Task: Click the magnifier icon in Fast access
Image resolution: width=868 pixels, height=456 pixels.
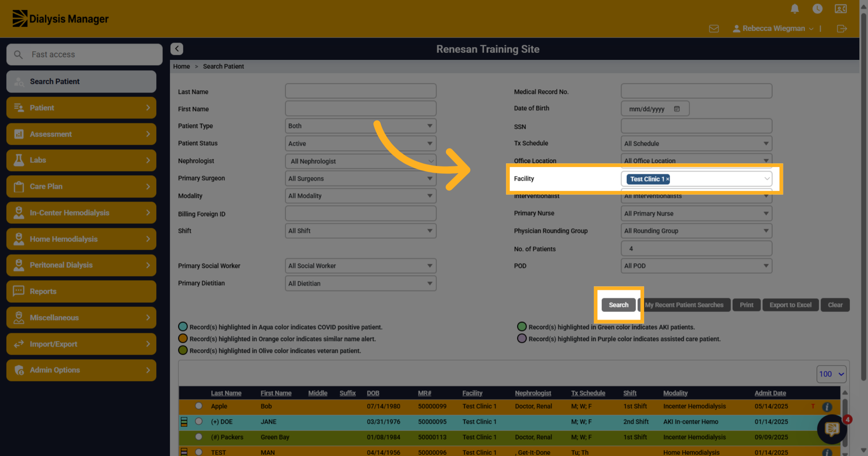Action: [18, 55]
